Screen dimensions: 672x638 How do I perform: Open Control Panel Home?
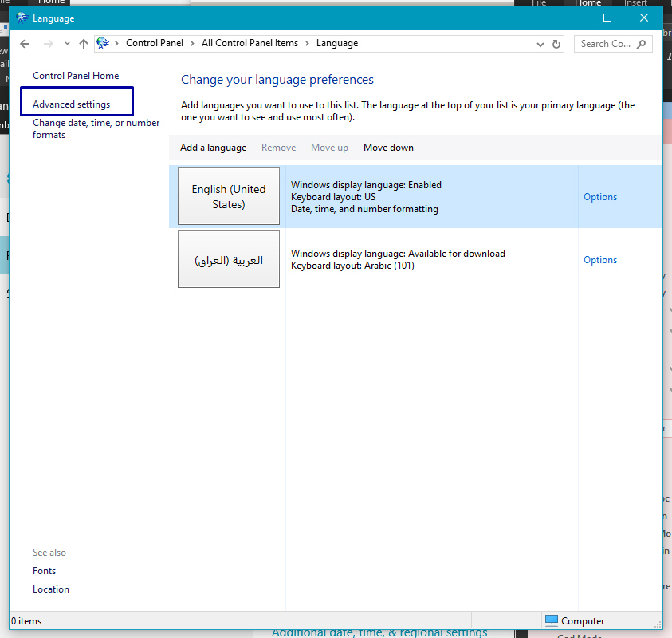click(x=76, y=76)
